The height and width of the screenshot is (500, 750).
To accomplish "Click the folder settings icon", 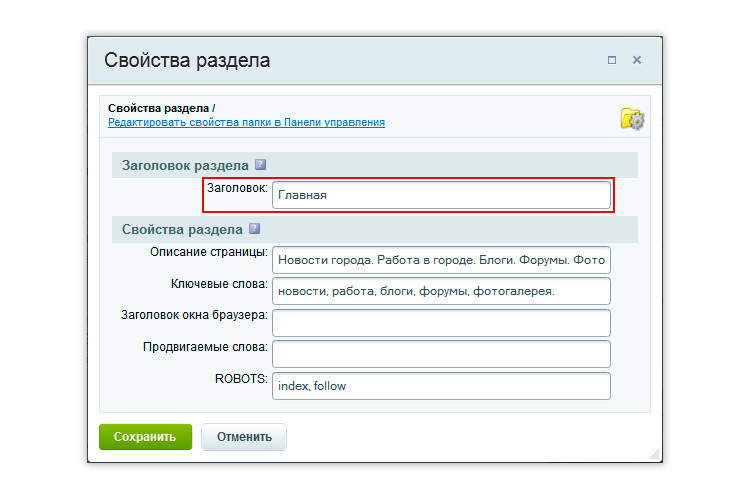I will click(632, 119).
